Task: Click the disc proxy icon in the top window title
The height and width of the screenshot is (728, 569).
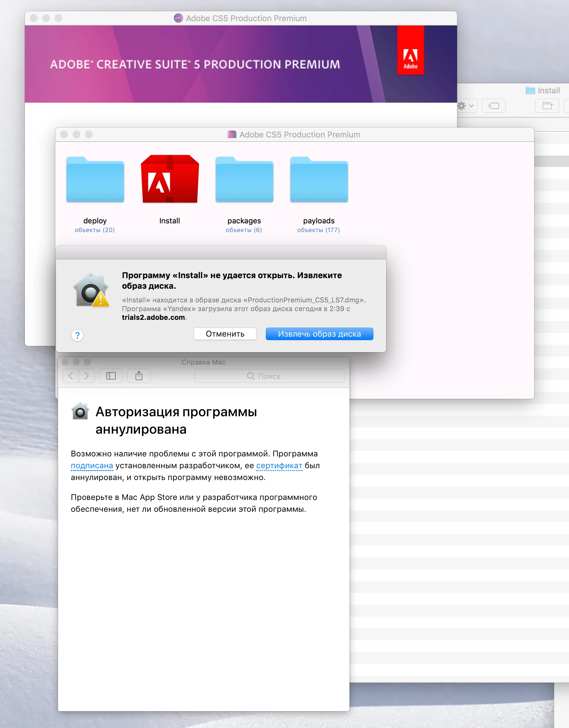Action: click(178, 18)
